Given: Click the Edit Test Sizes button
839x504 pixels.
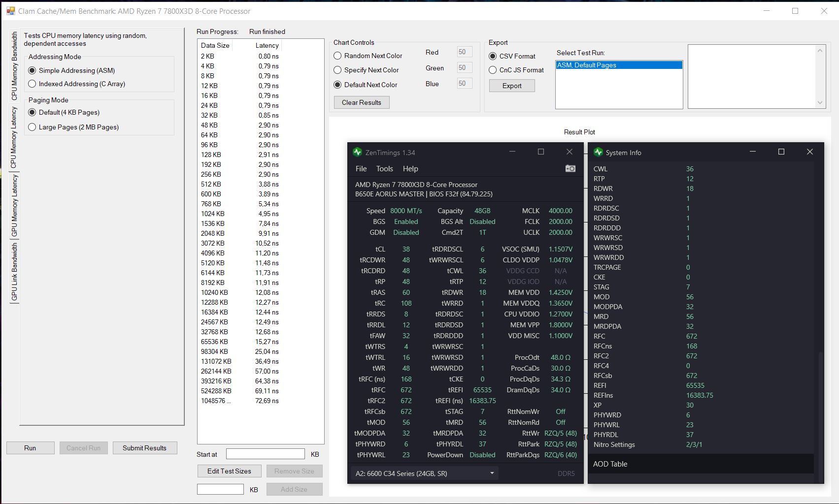Looking at the screenshot, I should point(229,471).
